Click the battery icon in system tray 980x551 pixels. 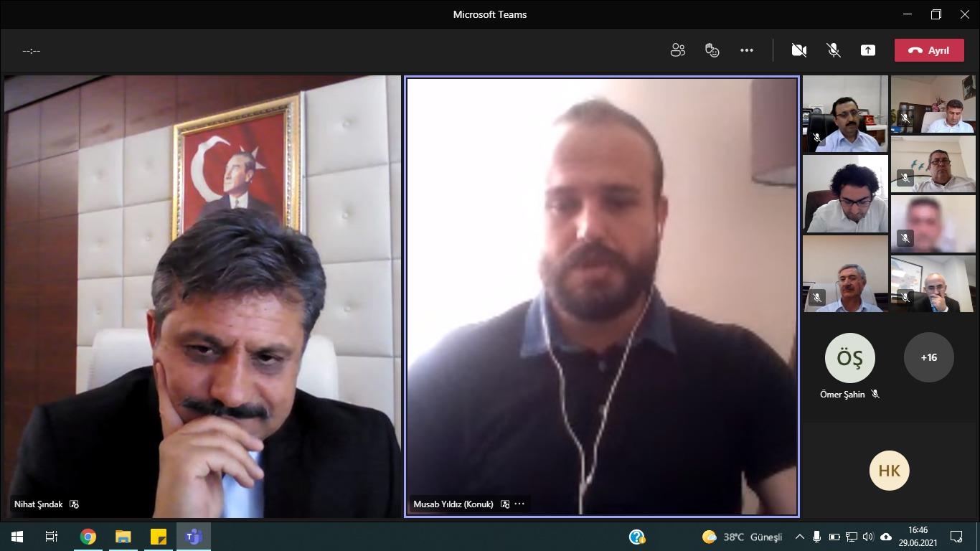click(834, 537)
